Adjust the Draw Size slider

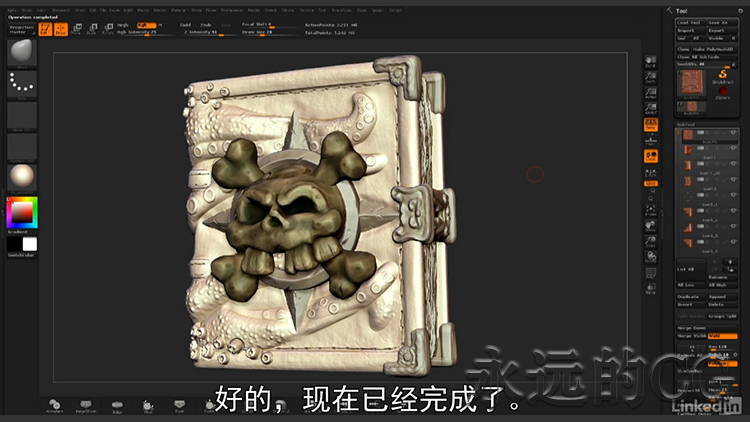point(269,33)
